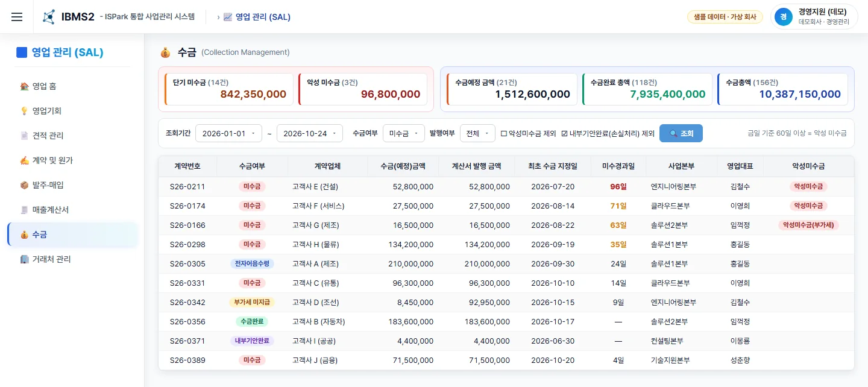Click the 수금총액 summary card
This screenshot has height=387, width=868.
point(783,89)
